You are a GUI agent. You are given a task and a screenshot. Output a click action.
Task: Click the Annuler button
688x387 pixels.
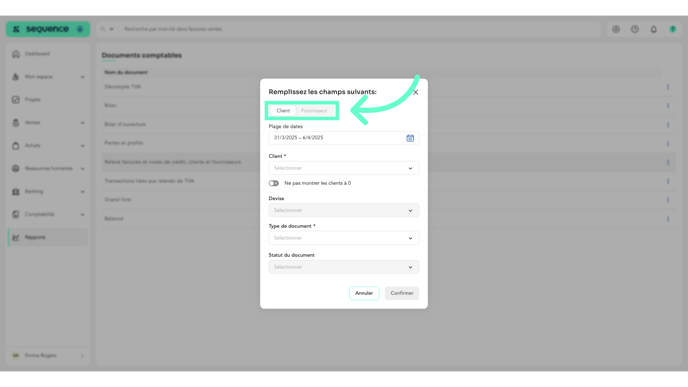[x=364, y=293]
